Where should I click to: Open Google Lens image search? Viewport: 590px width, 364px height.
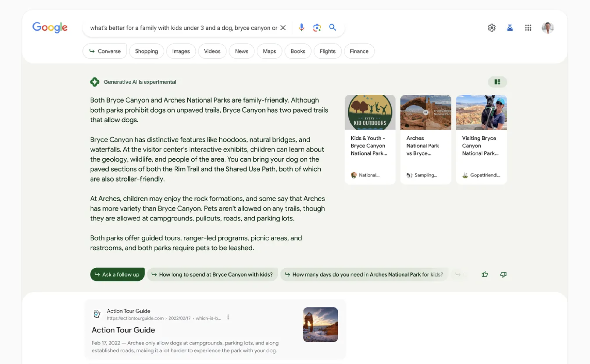pos(317,27)
